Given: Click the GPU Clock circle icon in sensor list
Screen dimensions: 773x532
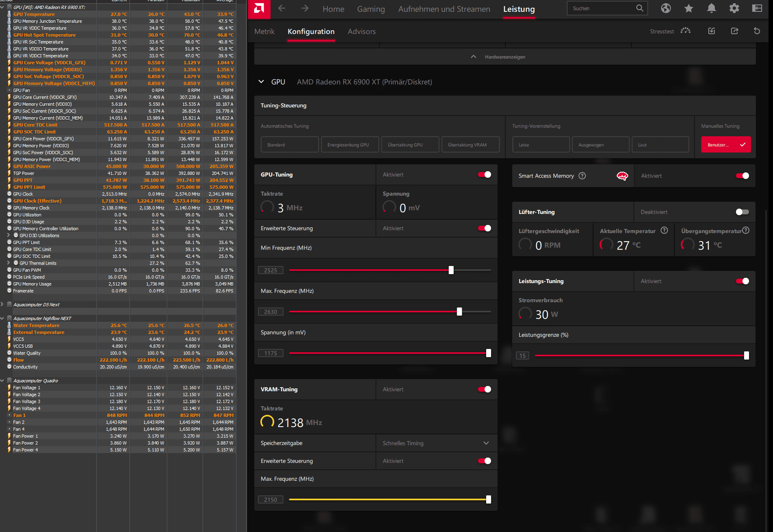Looking at the screenshot, I should pyautogui.click(x=9, y=194).
